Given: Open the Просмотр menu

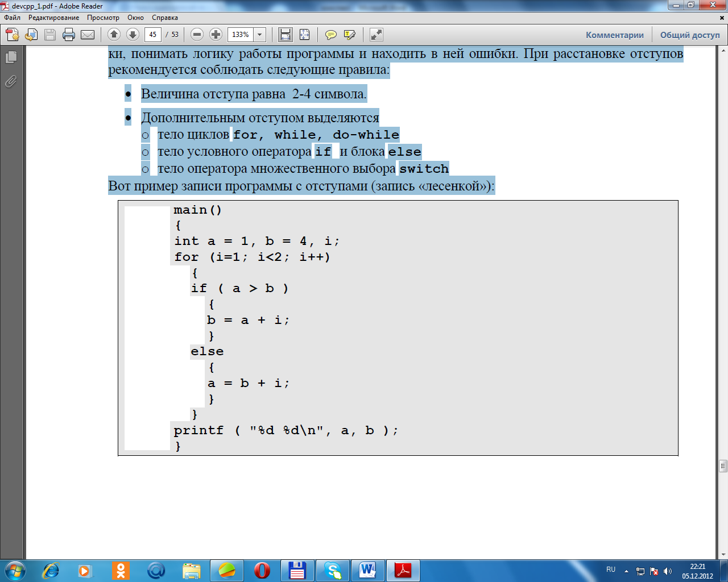Looking at the screenshot, I should pyautogui.click(x=103, y=18).
